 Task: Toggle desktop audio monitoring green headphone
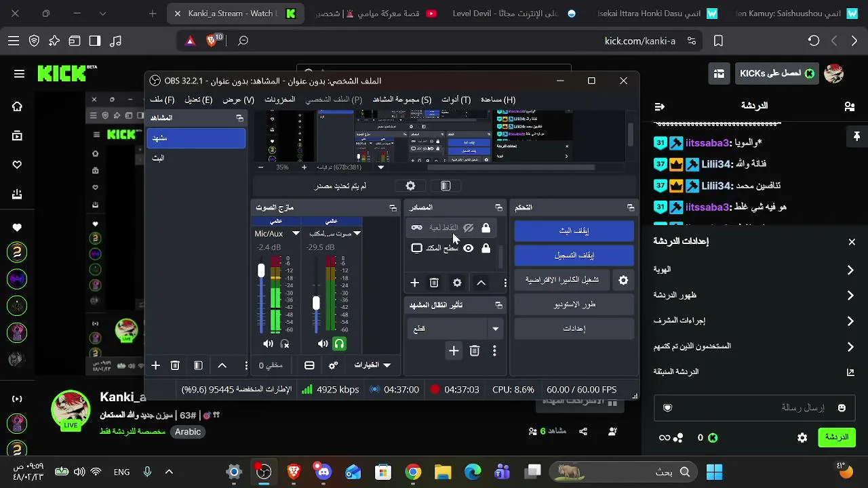click(x=339, y=344)
